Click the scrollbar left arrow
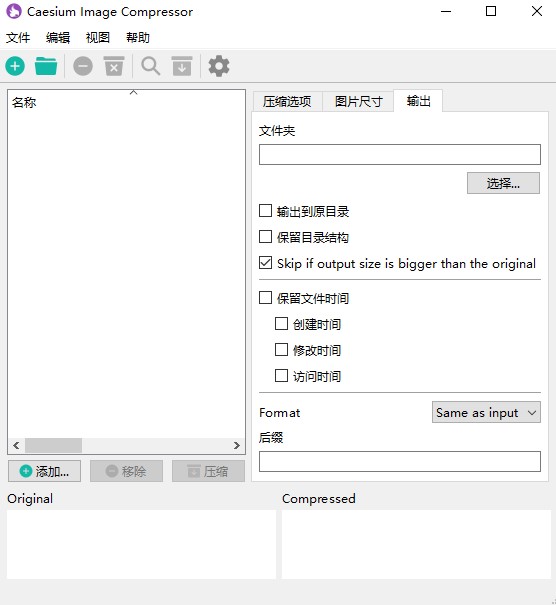The height and width of the screenshot is (605, 556). (16, 446)
